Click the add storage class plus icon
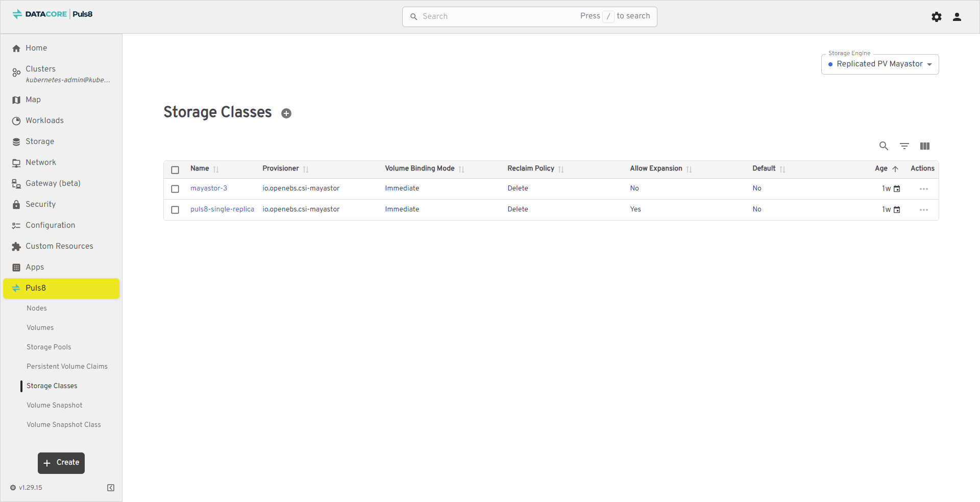The width and height of the screenshot is (980, 502). coord(286,113)
